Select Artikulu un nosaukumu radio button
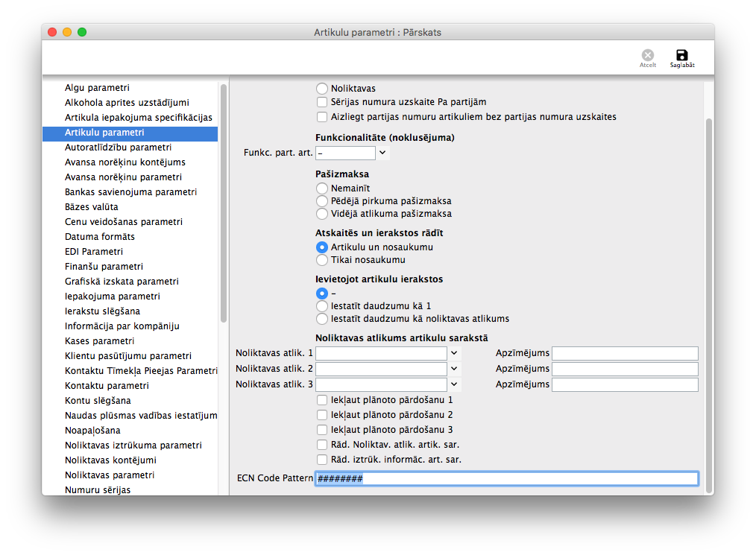 (322, 247)
